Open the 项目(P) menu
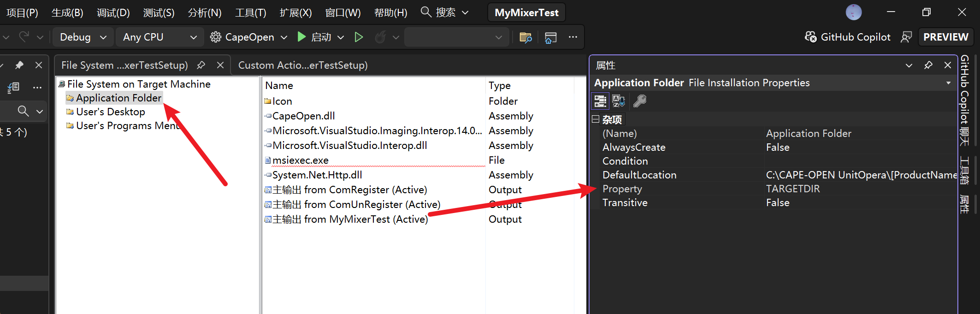 [x=22, y=12]
